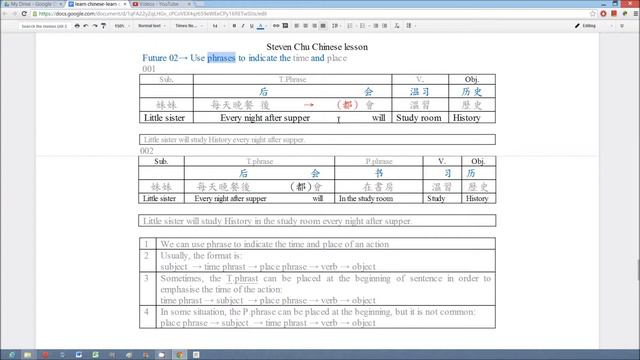Close the YouTube tab
This screenshot has width=640, height=360.
[189, 4]
